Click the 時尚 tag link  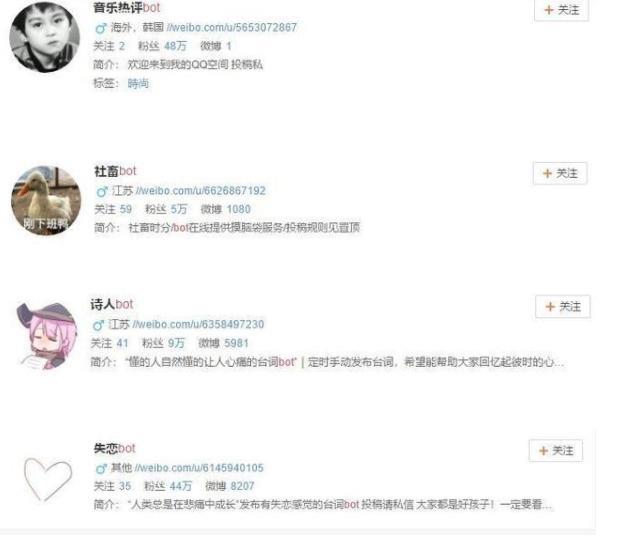coord(138,83)
